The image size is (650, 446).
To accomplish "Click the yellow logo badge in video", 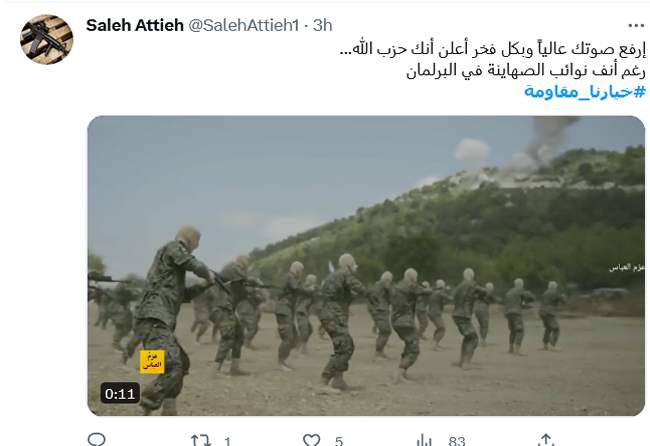I will [x=152, y=361].
